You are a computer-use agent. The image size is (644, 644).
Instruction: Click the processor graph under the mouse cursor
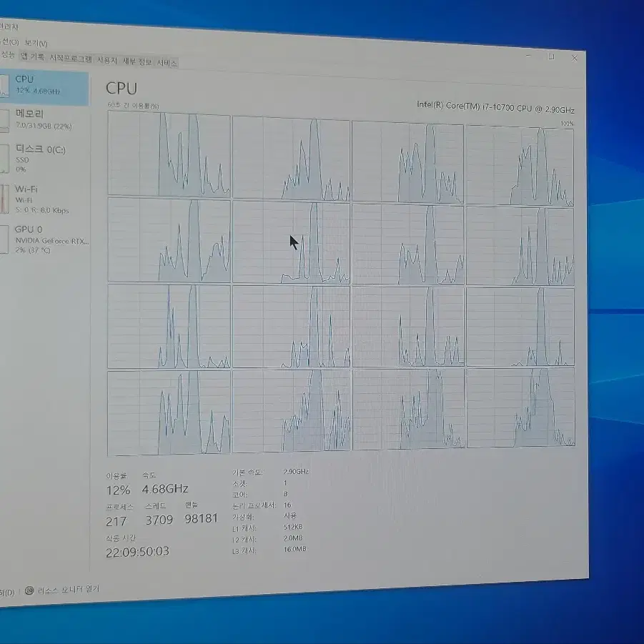pos(291,242)
